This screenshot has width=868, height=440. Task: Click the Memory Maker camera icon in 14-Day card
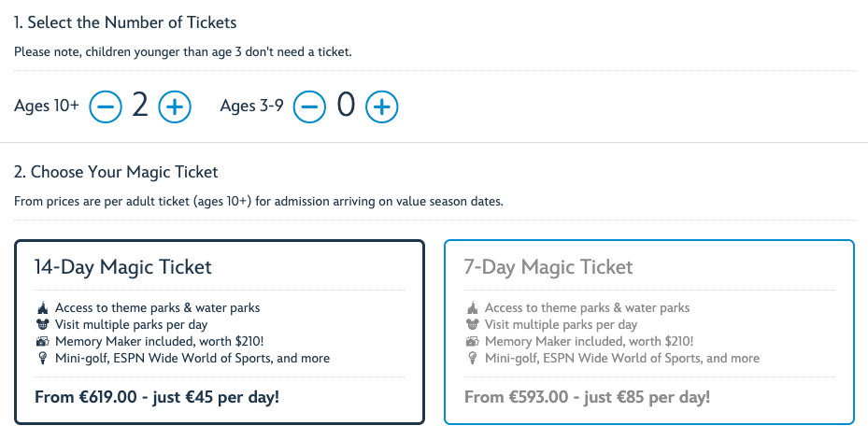[x=41, y=342]
